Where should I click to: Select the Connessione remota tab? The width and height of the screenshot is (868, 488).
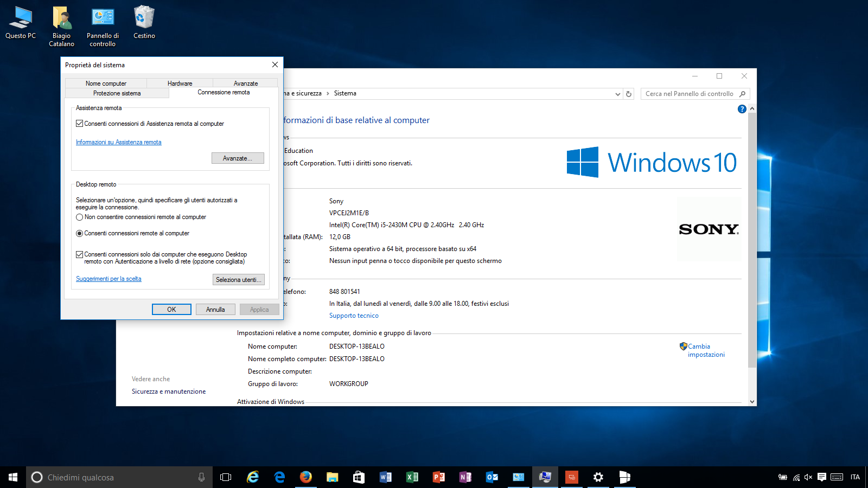tap(224, 92)
